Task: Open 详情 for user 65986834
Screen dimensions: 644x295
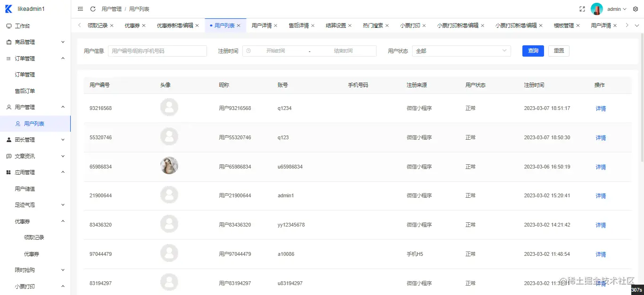Action: (x=601, y=167)
